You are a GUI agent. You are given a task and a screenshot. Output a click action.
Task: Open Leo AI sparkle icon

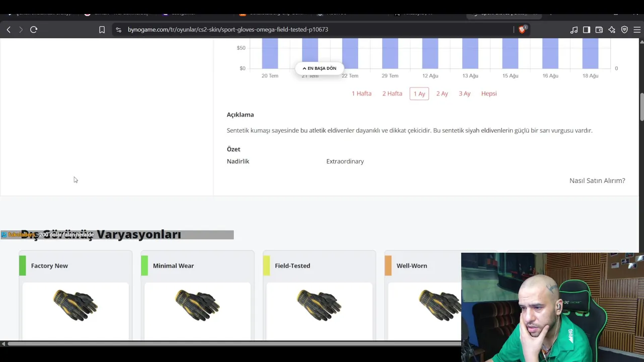pos(612,30)
